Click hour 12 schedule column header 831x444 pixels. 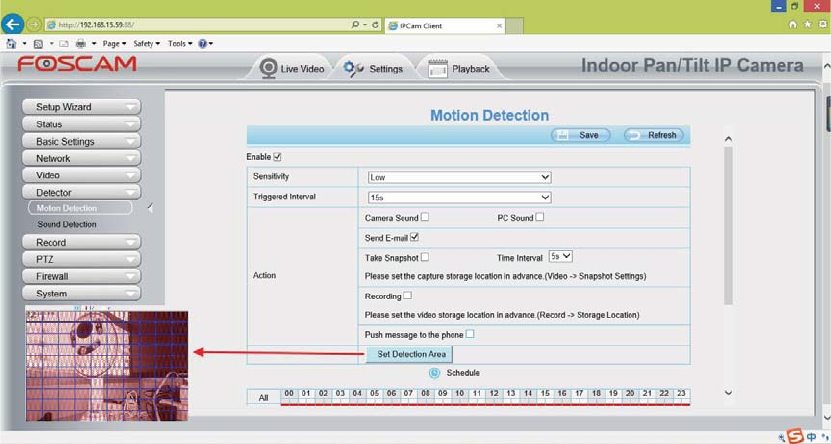pyautogui.click(x=494, y=394)
